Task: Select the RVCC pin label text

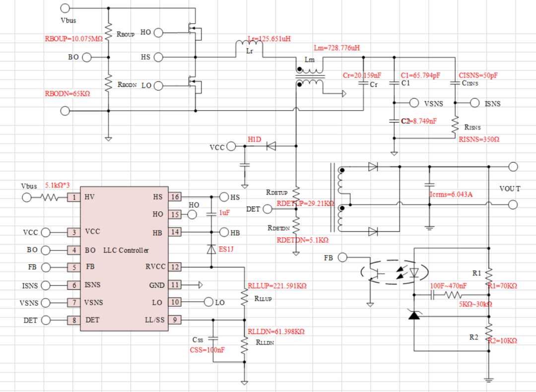Action: click(x=155, y=266)
